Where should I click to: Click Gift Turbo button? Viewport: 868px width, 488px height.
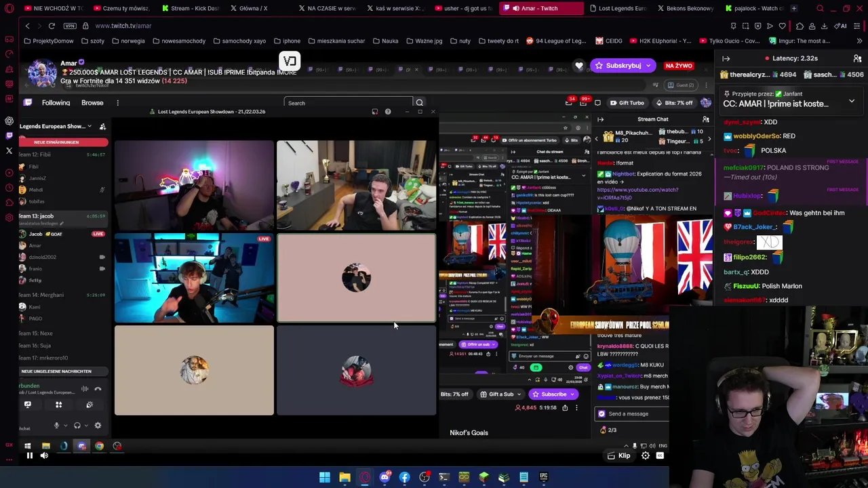pyautogui.click(x=627, y=103)
